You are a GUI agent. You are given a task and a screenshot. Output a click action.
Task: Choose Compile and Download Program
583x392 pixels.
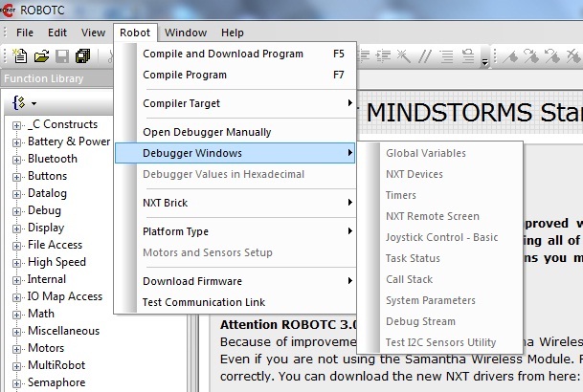pos(235,54)
